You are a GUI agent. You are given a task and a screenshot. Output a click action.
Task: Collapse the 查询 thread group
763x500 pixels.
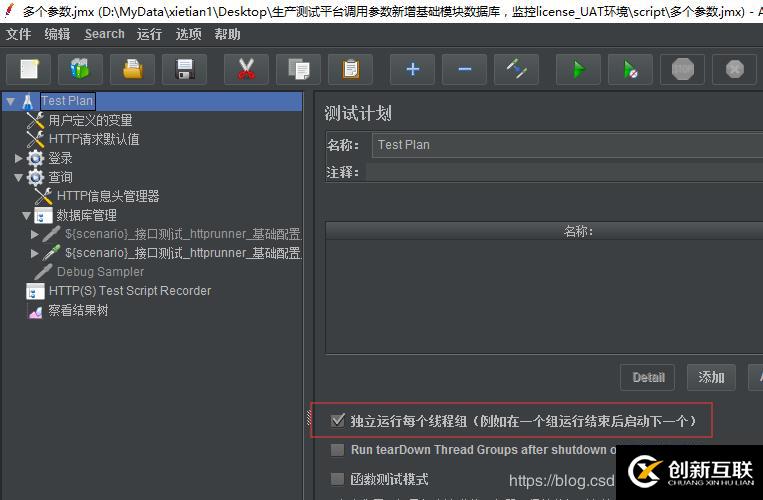[x=18, y=178]
